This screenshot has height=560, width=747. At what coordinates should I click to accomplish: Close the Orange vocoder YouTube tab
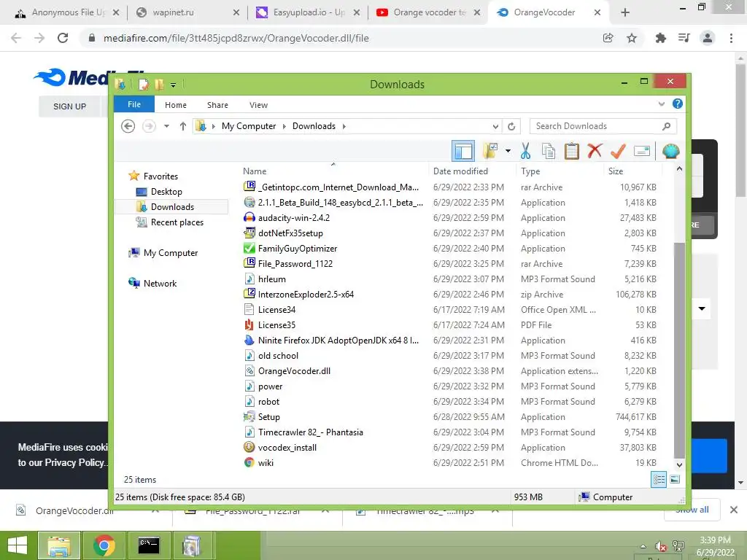click(x=477, y=13)
